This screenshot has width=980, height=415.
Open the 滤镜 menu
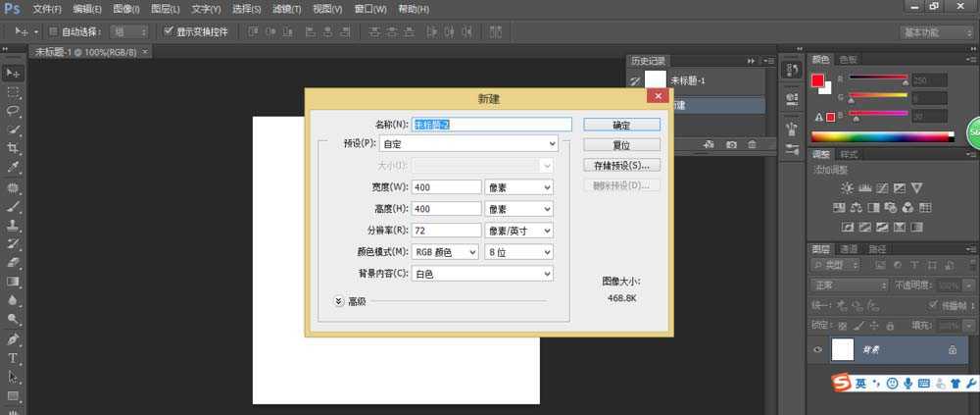click(x=286, y=9)
